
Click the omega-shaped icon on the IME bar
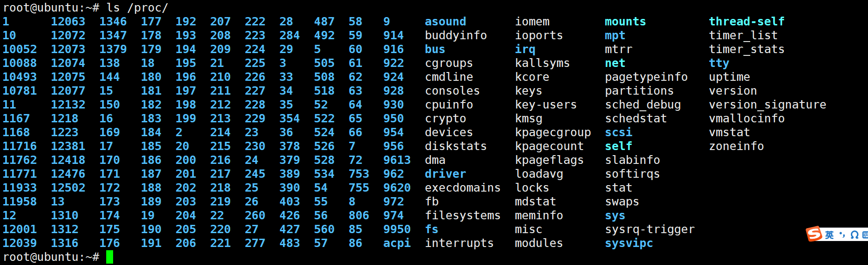854,235
